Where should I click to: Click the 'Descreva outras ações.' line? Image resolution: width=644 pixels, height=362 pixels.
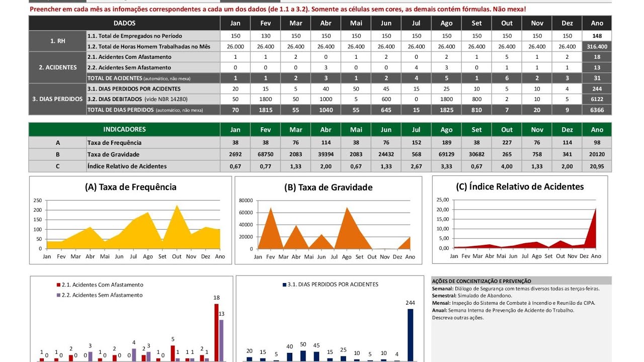(x=458, y=318)
